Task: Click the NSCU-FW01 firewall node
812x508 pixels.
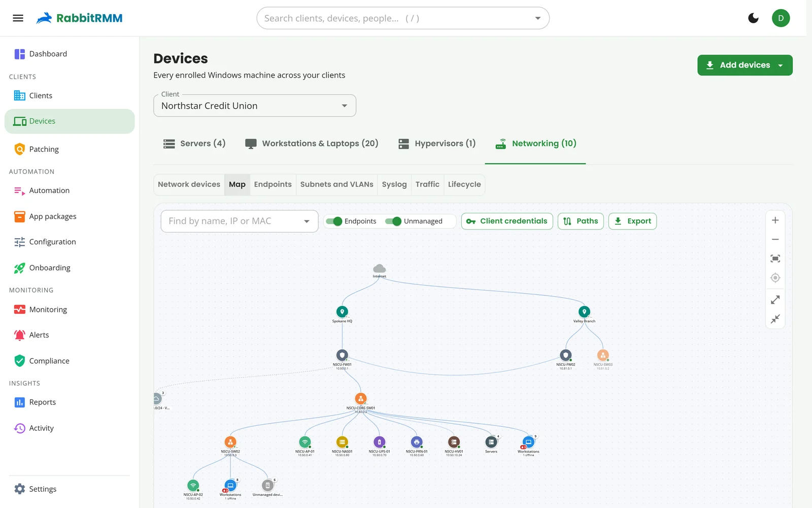Action: pyautogui.click(x=342, y=355)
